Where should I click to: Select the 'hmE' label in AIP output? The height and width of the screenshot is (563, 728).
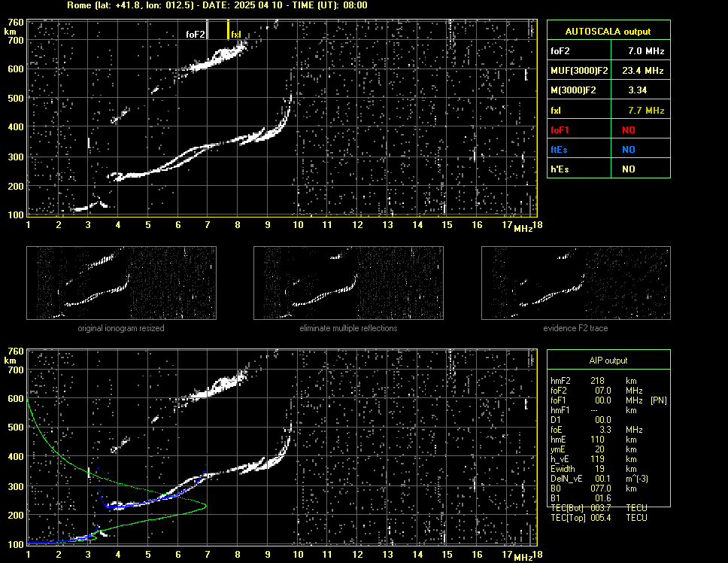tap(559, 440)
